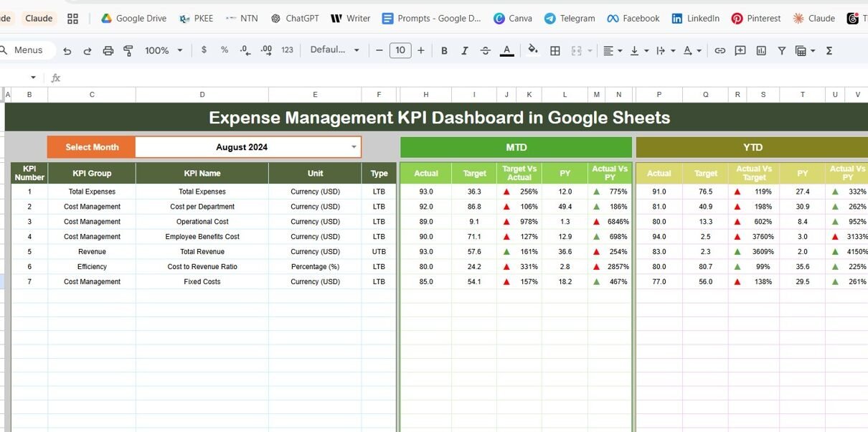This screenshot has width=868, height=432.
Task: Insert a link using the link icon
Action: point(720,50)
